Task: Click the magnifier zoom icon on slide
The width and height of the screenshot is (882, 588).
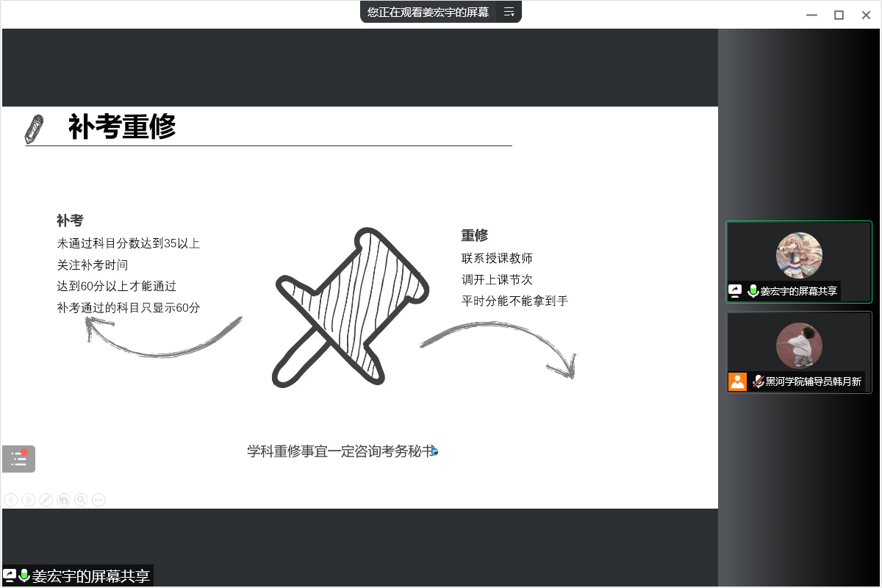Action: point(81,500)
